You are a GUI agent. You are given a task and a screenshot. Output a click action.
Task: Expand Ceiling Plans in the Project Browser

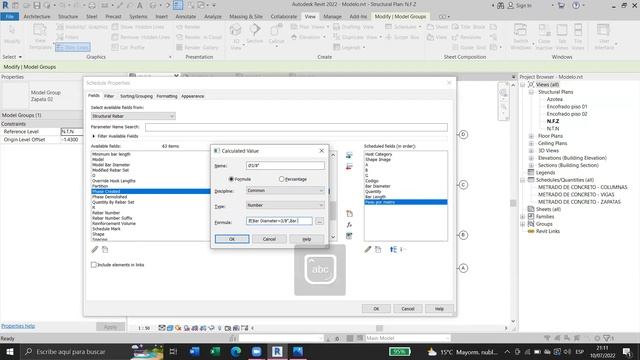[x=531, y=143]
